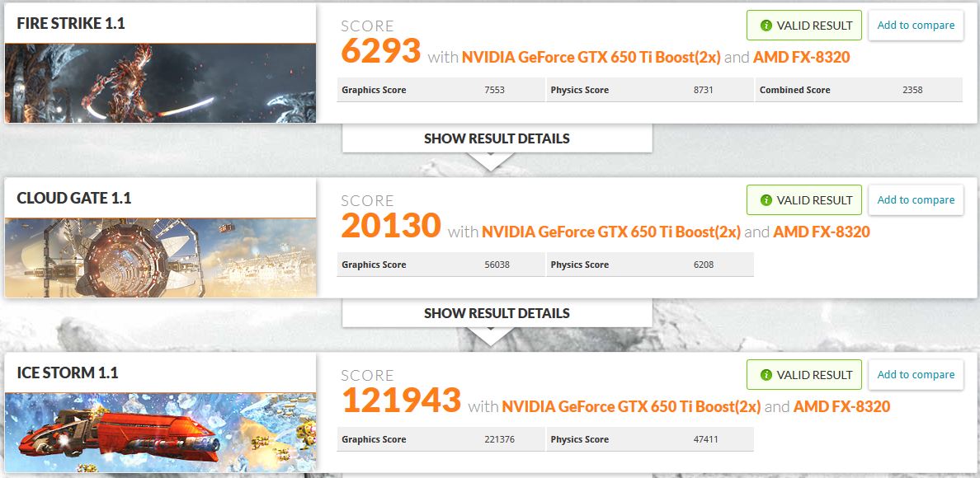980x478 pixels.
Task: Click Fire Strike Graphics Score value 7553
Action: (x=494, y=90)
